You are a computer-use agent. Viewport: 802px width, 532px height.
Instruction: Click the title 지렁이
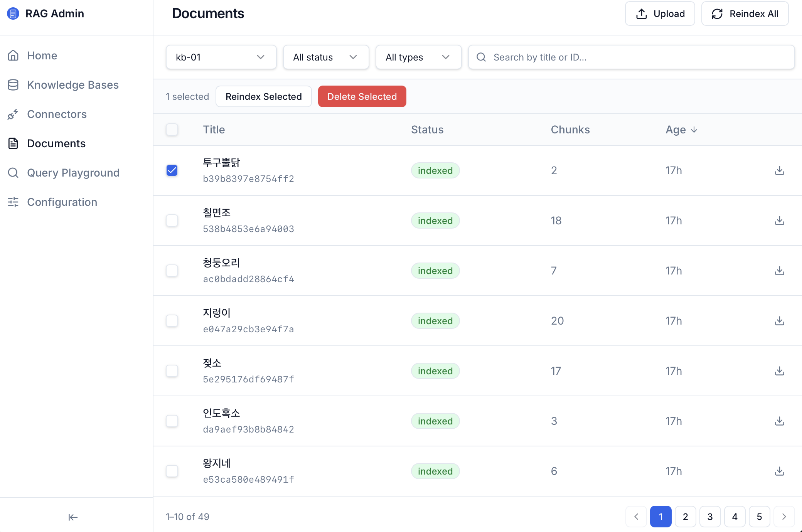click(x=217, y=313)
